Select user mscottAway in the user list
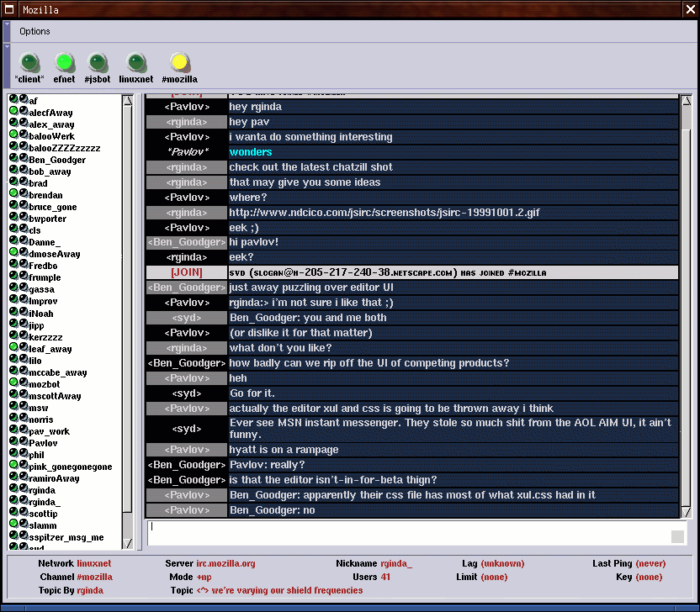 pyautogui.click(x=55, y=396)
